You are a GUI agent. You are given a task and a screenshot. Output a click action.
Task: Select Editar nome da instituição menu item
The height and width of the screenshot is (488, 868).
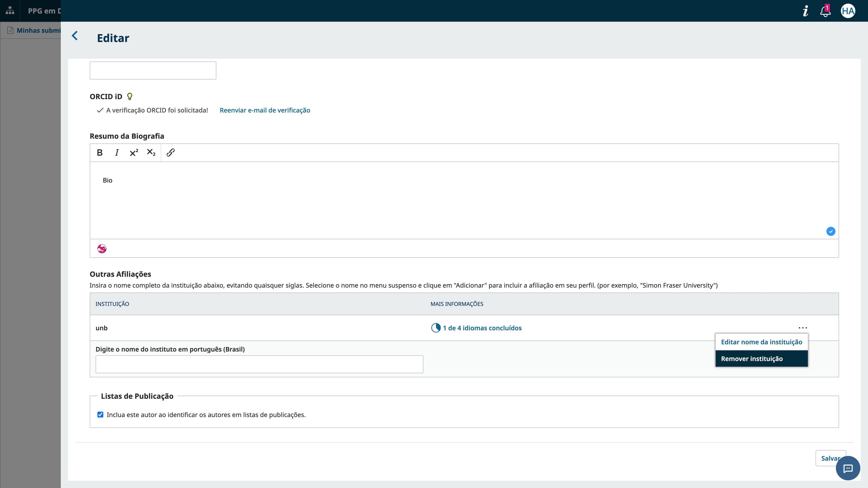tap(762, 342)
